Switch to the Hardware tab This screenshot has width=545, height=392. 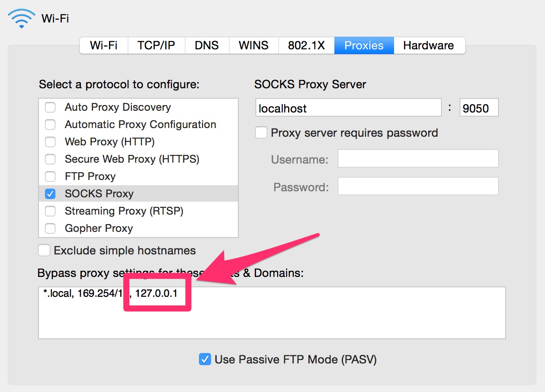click(428, 45)
